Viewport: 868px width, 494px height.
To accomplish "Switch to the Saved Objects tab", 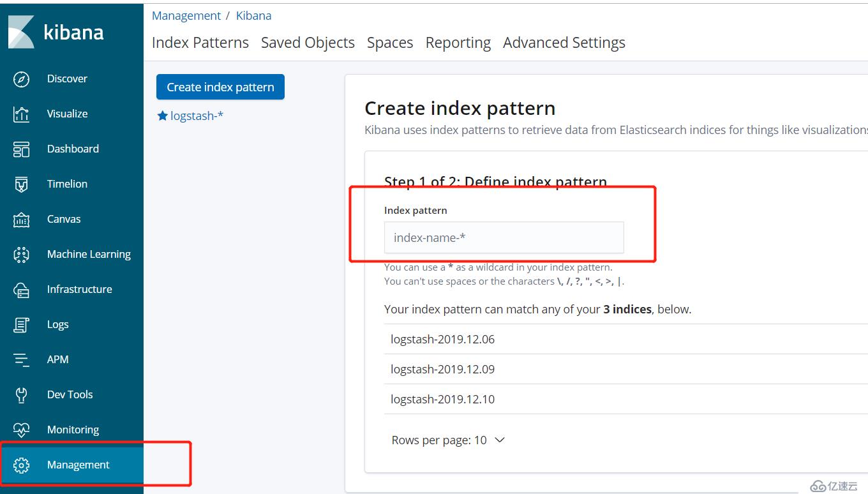I will (308, 43).
